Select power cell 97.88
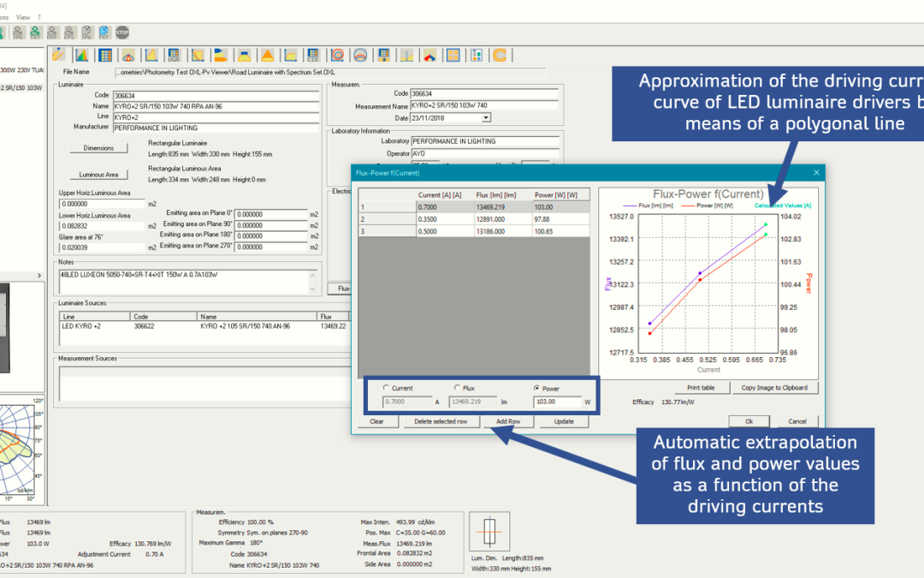 (x=560, y=219)
